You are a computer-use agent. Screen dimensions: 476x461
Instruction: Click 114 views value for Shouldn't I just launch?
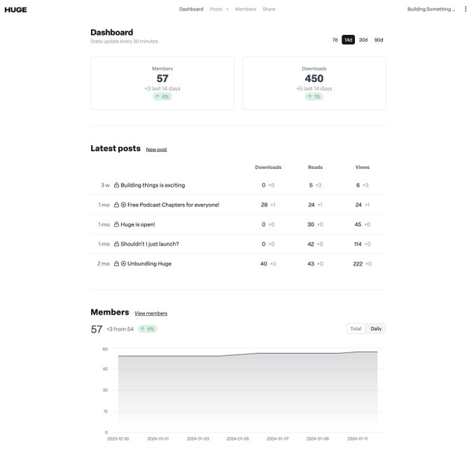[358, 244]
